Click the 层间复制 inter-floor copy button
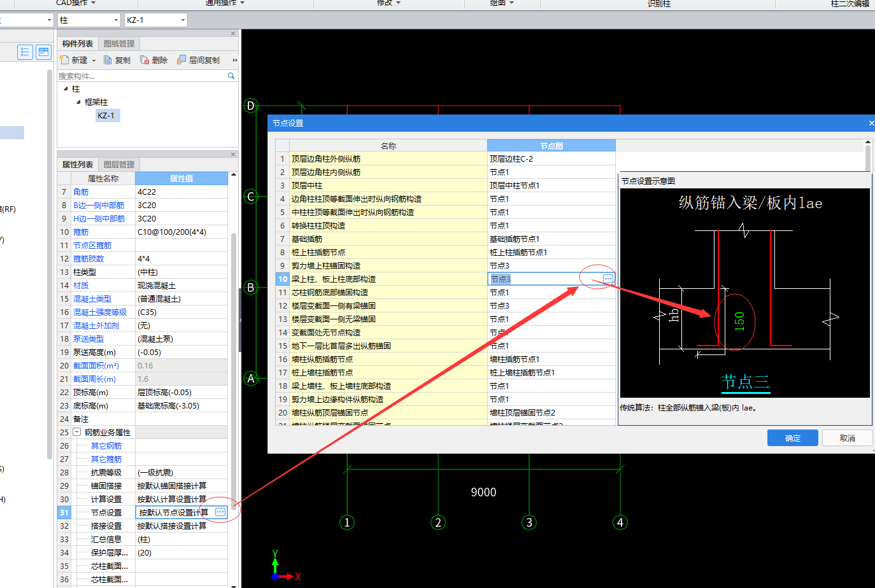The height and width of the screenshot is (588, 875). 198,60
